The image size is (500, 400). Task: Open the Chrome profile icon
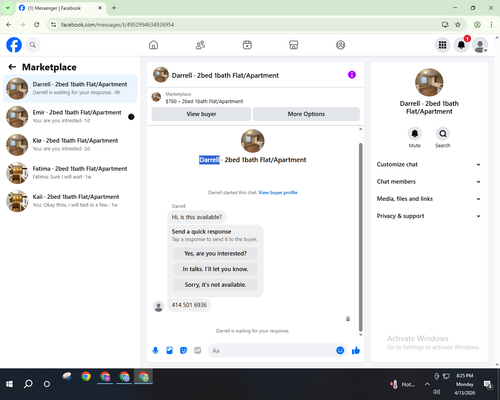point(477,25)
